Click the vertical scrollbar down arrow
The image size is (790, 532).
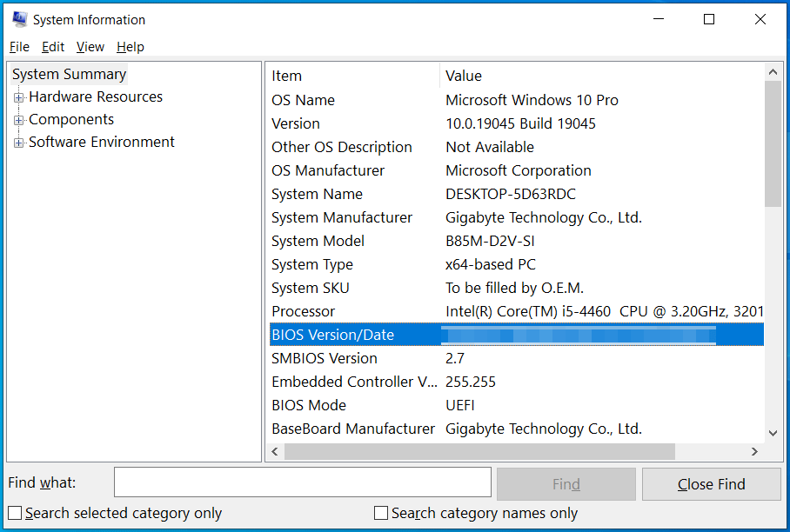[x=773, y=433]
